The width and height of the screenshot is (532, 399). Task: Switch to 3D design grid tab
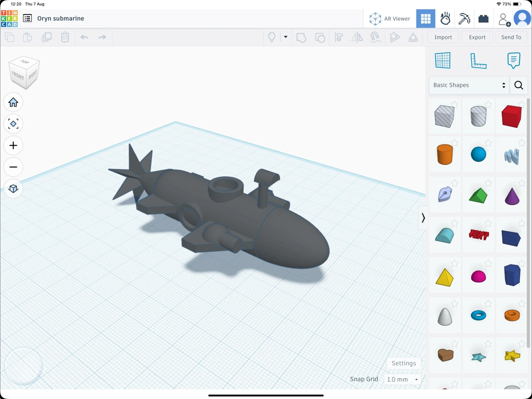(425, 18)
